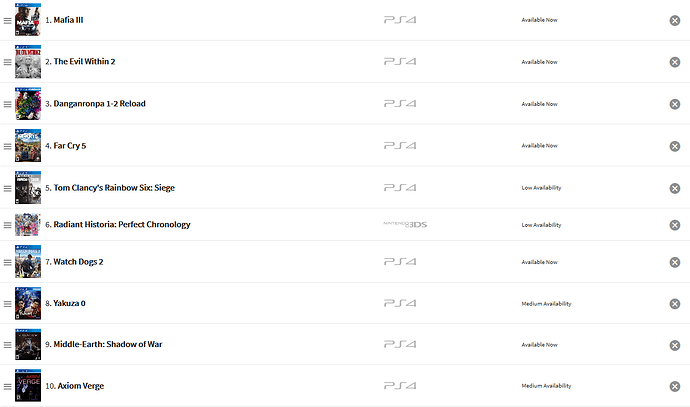Remove Mafia III from the queue
Screen dimensions: 690x407
pyautogui.click(x=675, y=20)
